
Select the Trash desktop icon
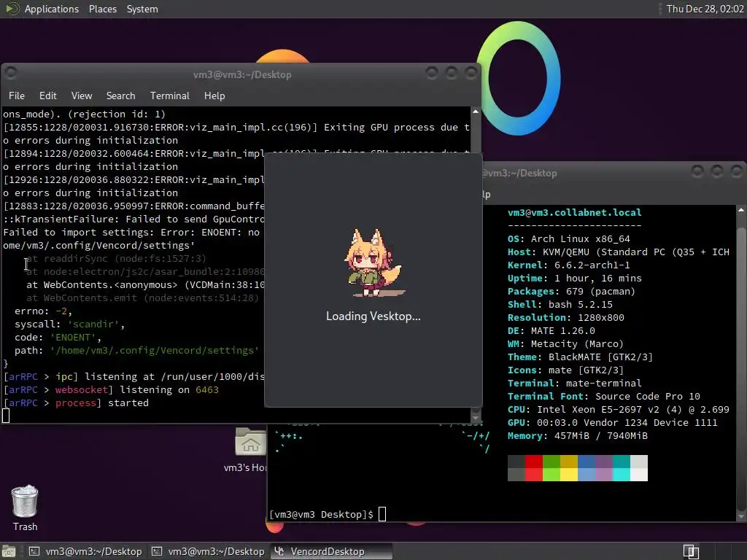pyautogui.click(x=25, y=507)
